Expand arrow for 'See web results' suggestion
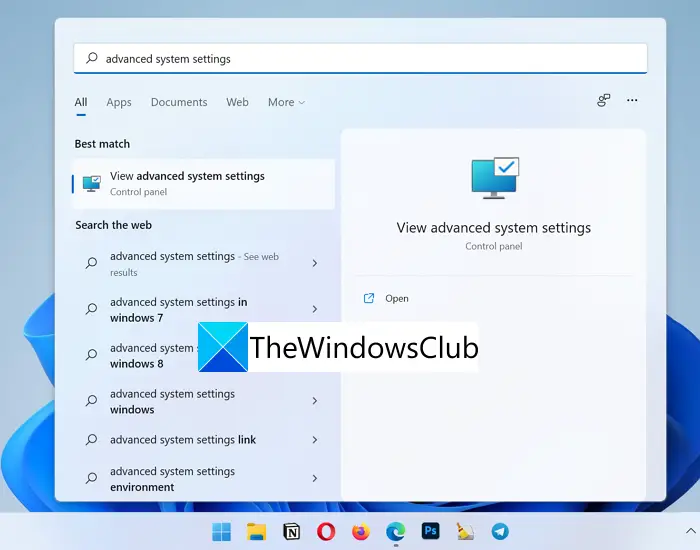This screenshot has width=700, height=550. [x=315, y=263]
